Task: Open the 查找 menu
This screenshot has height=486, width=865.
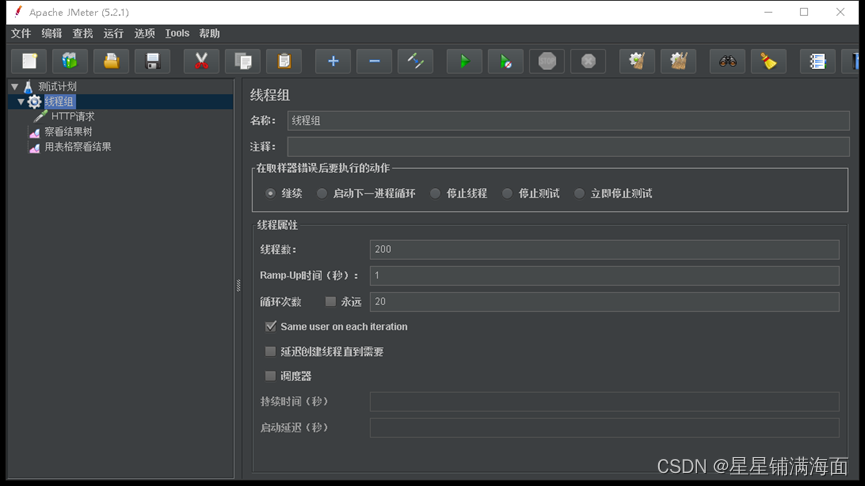Action: click(83, 34)
